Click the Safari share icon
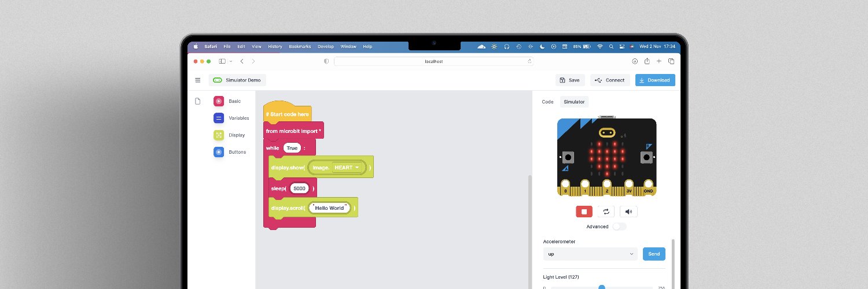The height and width of the screenshot is (289, 868). click(647, 61)
